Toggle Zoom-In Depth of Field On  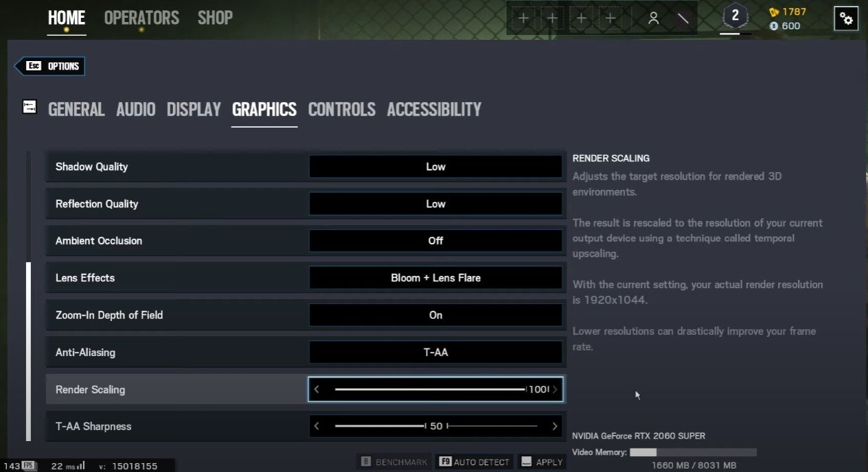(x=435, y=315)
